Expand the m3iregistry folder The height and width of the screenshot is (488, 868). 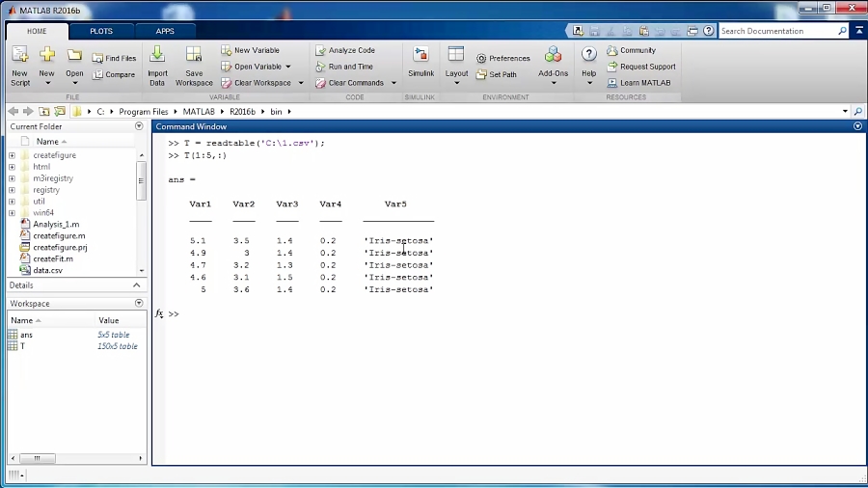point(12,178)
